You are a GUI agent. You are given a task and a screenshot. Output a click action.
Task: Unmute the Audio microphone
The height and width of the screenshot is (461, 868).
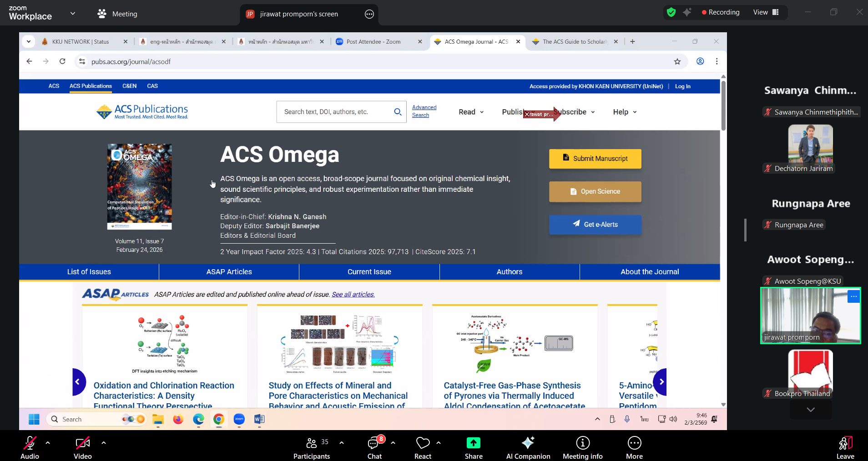point(30,443)
